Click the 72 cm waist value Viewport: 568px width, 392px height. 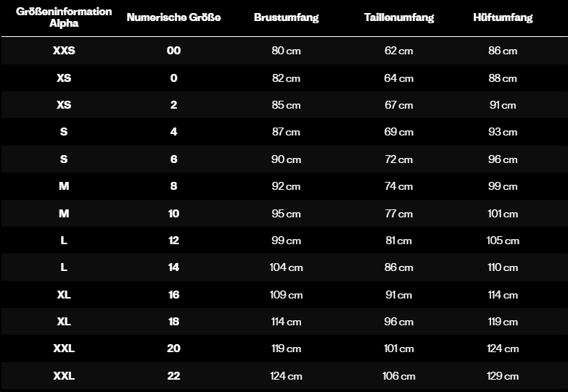tap(399, 159)
